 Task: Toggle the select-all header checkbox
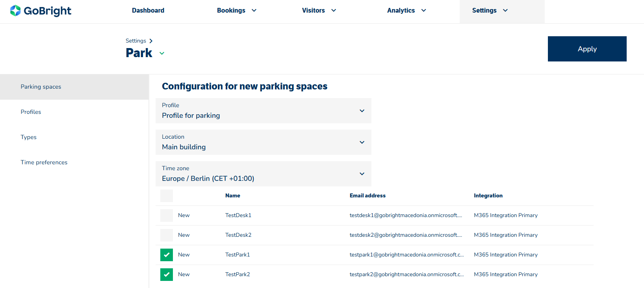point(167,196)
